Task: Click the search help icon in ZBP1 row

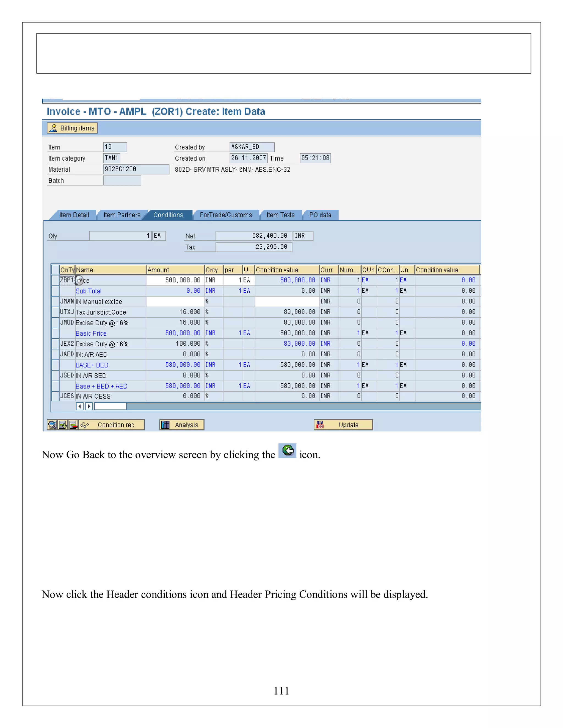Action: 79,280
